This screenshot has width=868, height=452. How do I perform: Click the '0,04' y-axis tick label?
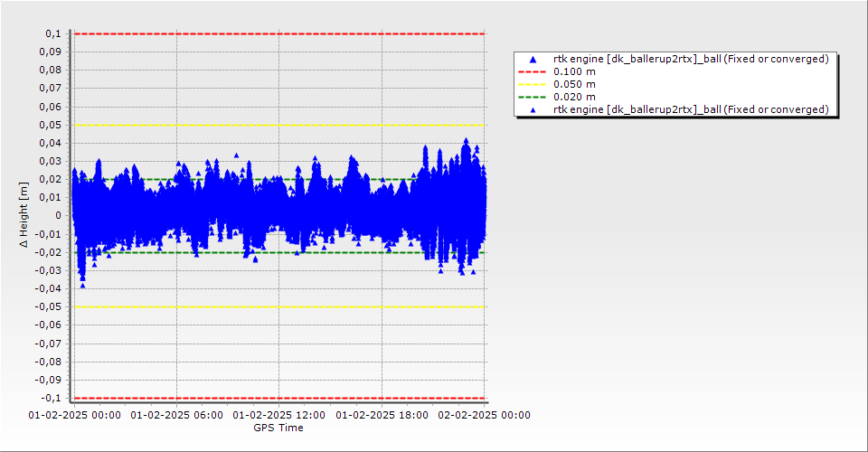point(51,144)
